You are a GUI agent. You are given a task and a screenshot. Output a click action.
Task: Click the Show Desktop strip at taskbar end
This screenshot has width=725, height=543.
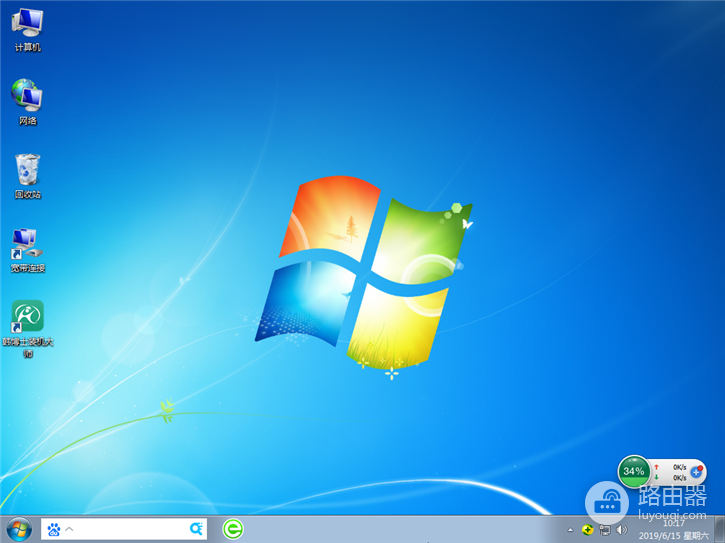(x=719, y=529)
